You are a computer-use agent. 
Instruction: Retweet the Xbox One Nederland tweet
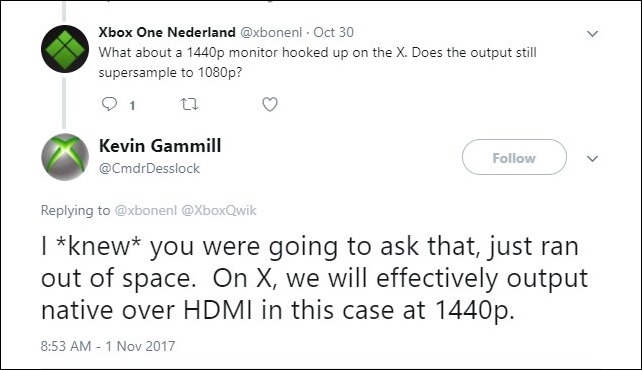[190, 104]
